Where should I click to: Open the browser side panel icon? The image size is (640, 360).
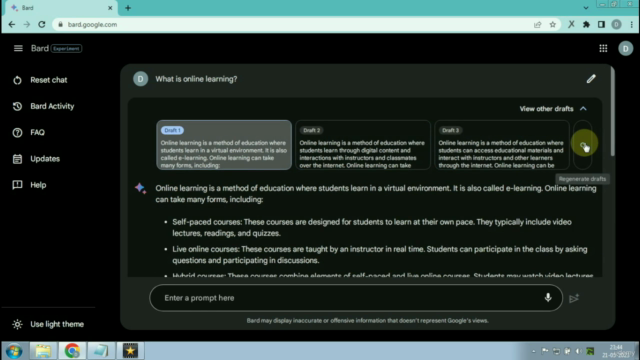click(x=601, y=24)
